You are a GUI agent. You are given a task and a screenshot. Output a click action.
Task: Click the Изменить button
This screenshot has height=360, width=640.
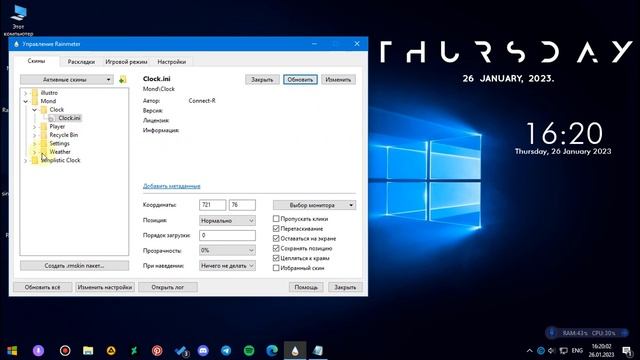coord(338,80)
